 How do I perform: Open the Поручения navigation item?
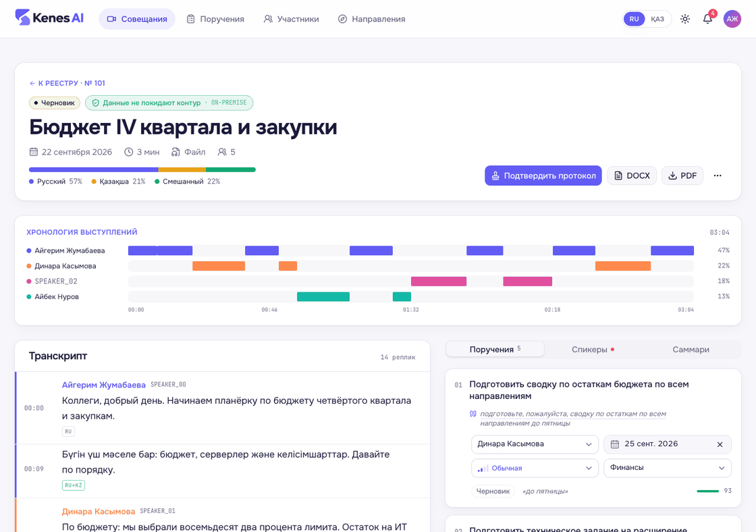click(x=215, y=19)
